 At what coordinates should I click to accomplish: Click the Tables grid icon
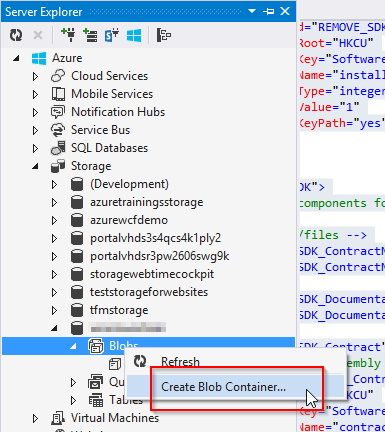click(x=96, y=400)
